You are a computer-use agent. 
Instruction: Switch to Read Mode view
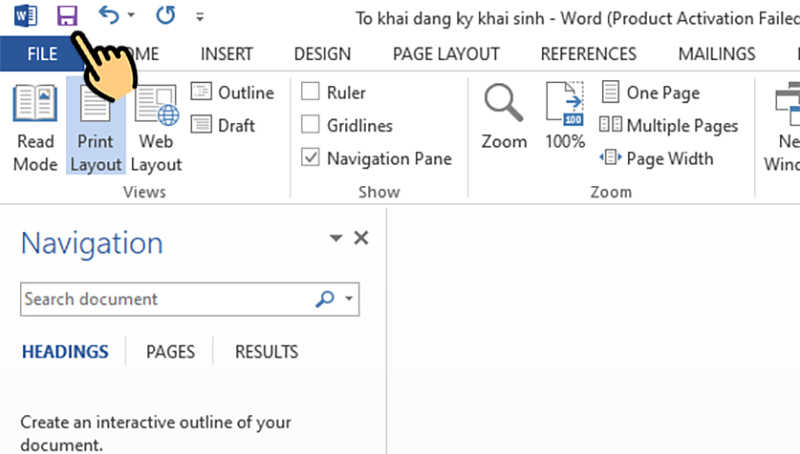point(35,128)
